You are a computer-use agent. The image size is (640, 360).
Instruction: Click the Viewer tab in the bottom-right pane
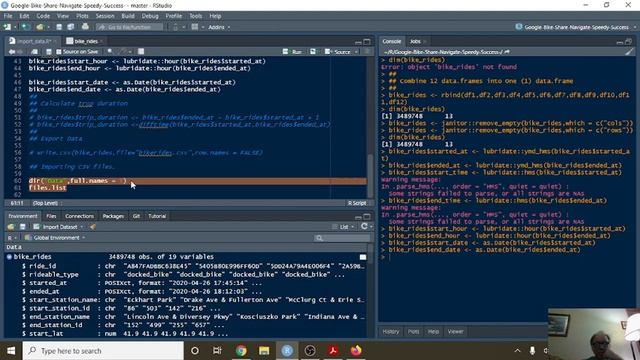point(455,331)
